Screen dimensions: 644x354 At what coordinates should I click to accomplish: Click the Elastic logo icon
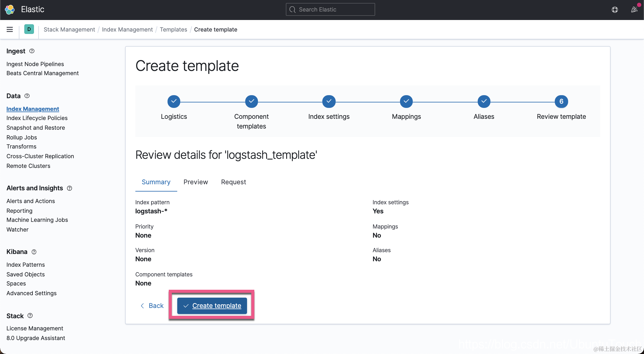(x=10, y=9)
